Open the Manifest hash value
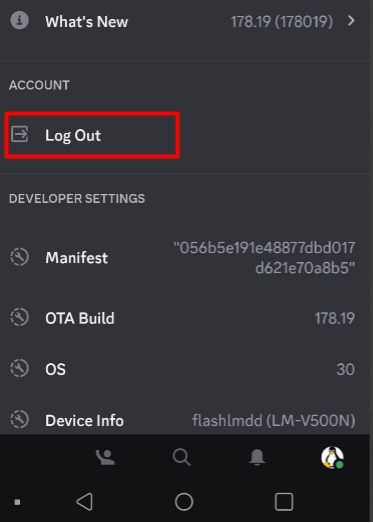Screen dimensions: 373x523 (x=264, y=257)
